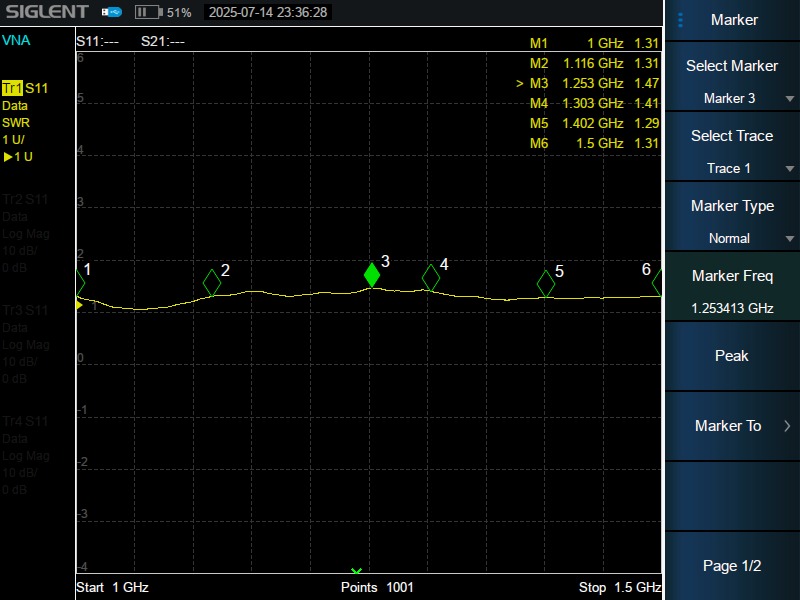Select marker 6 diamond at the right edge

tap(657, 282)
